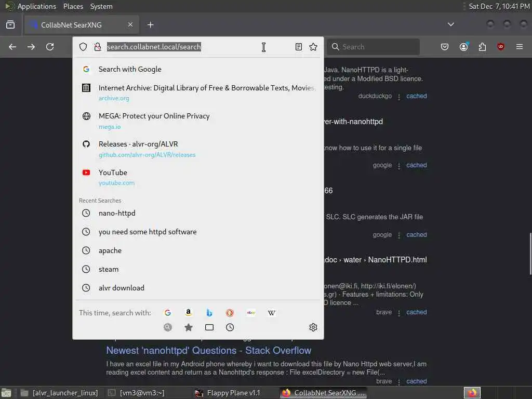Image resolution: width=532 pixels, height=399 pixels.
Task: Select recent search apache
Action: point(198,250)
